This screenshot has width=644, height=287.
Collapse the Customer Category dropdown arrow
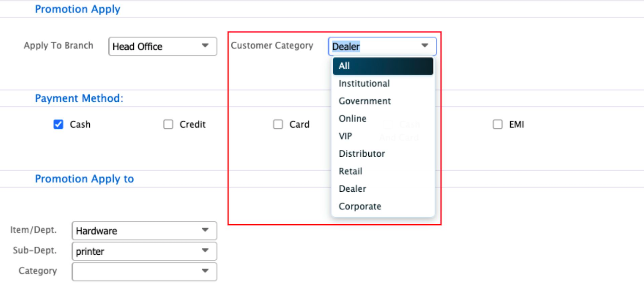(424, 46)
